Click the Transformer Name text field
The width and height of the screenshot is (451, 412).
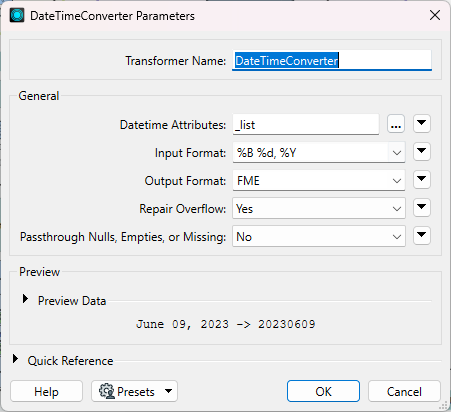pyautogui.click(x=332, y=60)
